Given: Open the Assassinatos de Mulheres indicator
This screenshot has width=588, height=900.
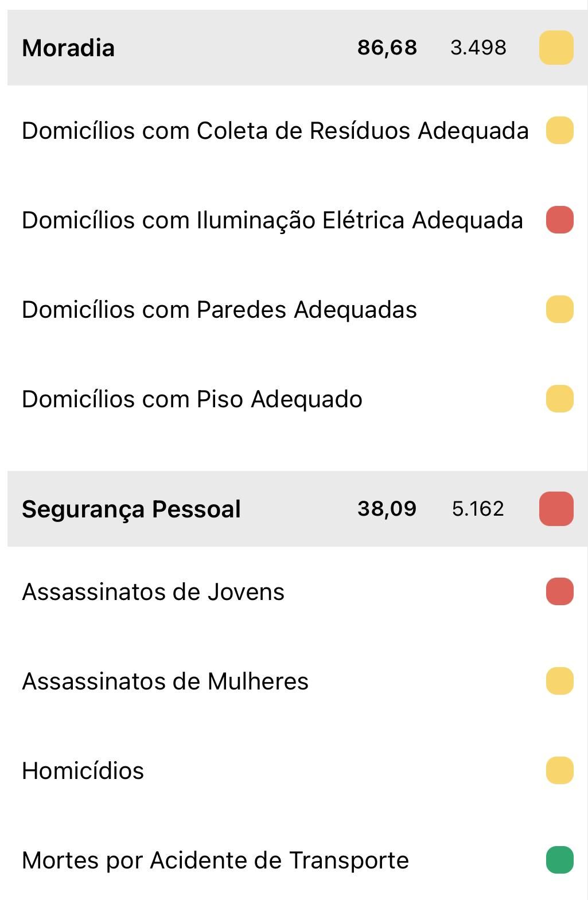Looking at the screenshot, I should pos(165,681).
